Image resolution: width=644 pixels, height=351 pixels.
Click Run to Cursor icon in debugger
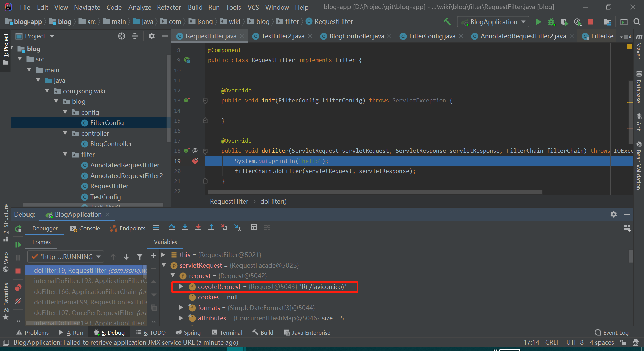237,228
